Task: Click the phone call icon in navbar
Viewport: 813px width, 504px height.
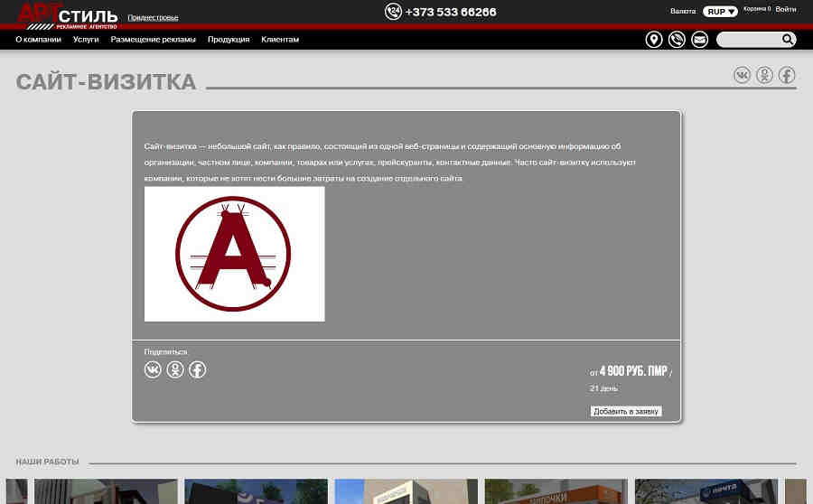Action: click(677, 40)
